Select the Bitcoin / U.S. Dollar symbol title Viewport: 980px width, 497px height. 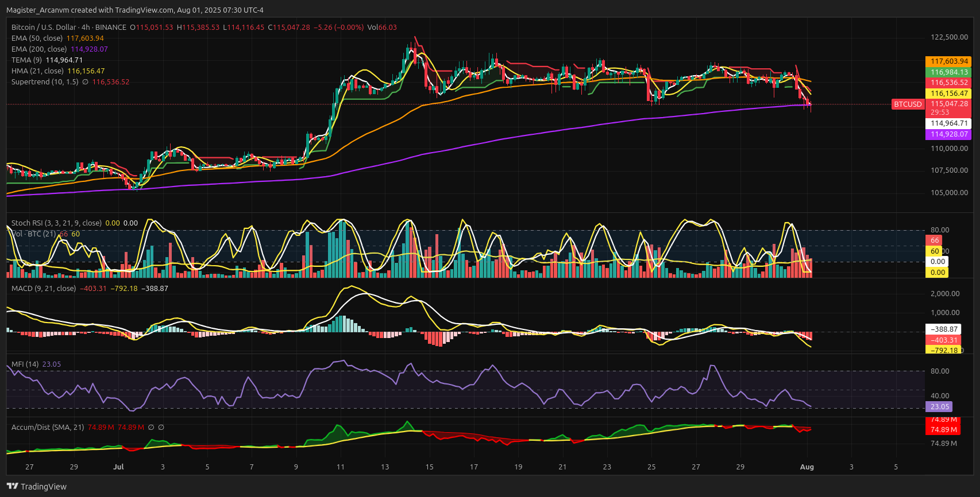(x=44, y=27)
